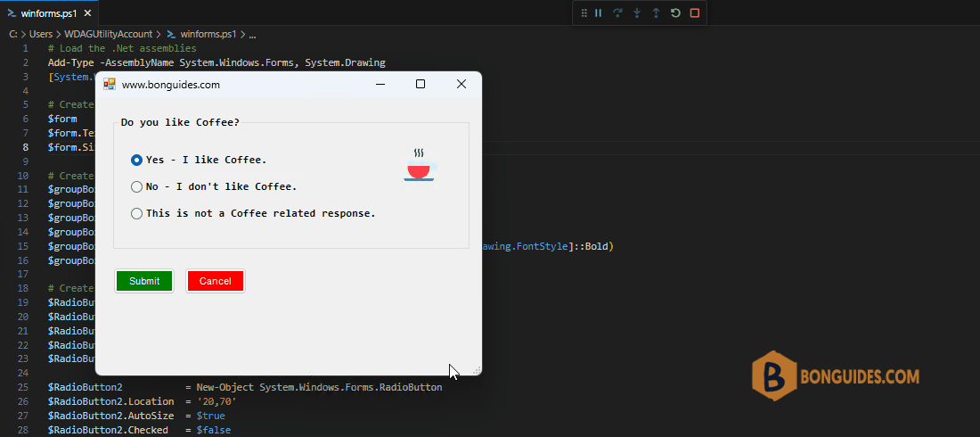The width and height of the screenshot is (980, 437).
Task: Click the '# Load the .Net assemblies' comment
Action: (x=122, y=48)
